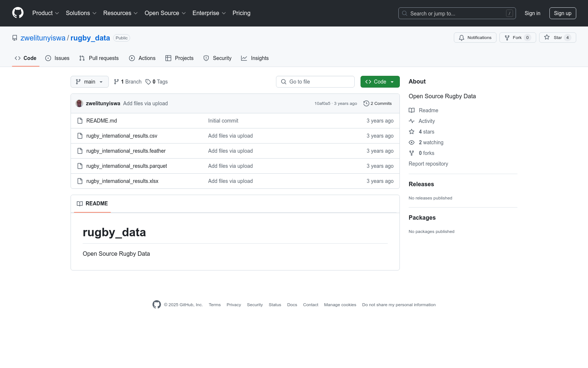The image size is (588, 368).
Task: Switch to the Projects tab
Action: pos(179,58)
